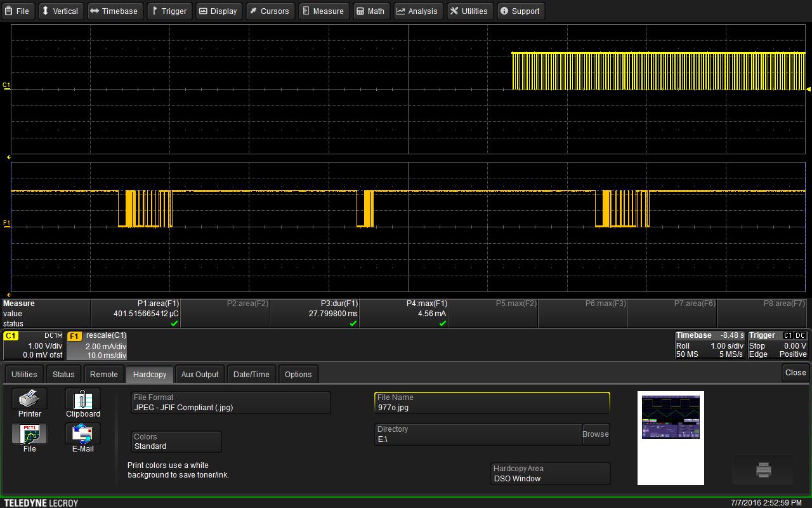Open the Measure menu

click(x=323, y=11)
